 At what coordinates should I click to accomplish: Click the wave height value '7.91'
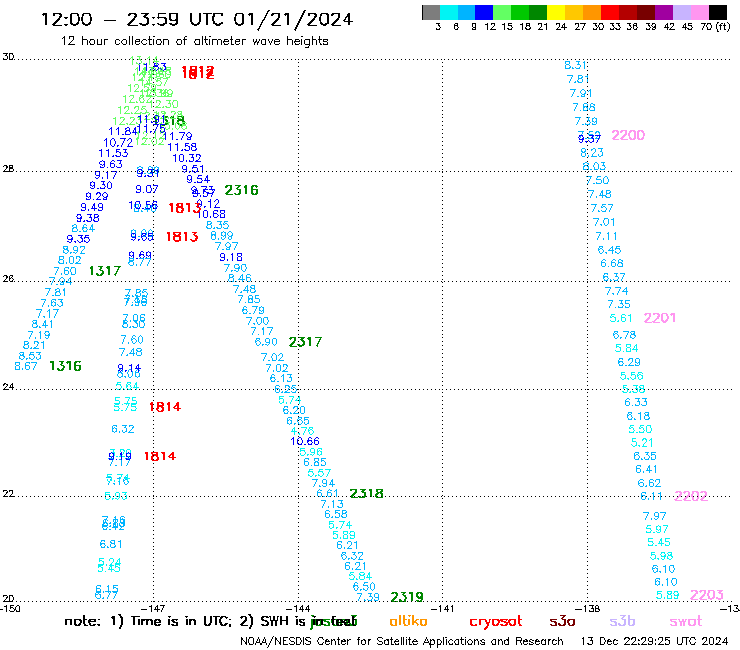click(580, 93)
